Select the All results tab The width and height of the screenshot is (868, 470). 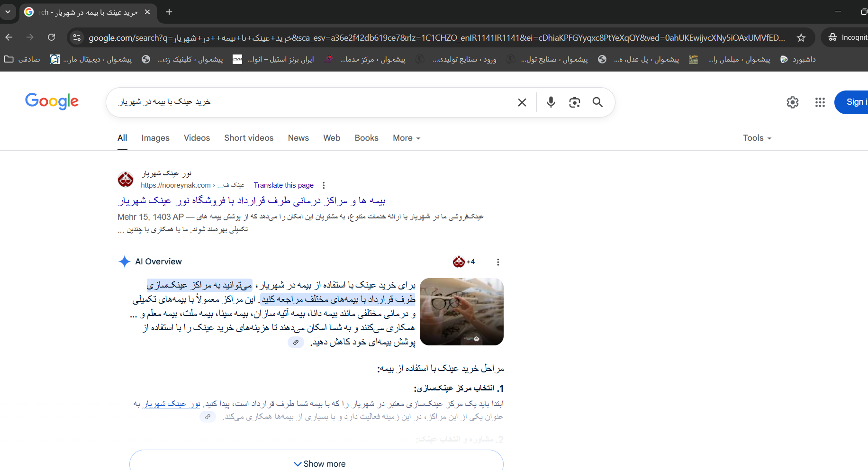(122, 138)
